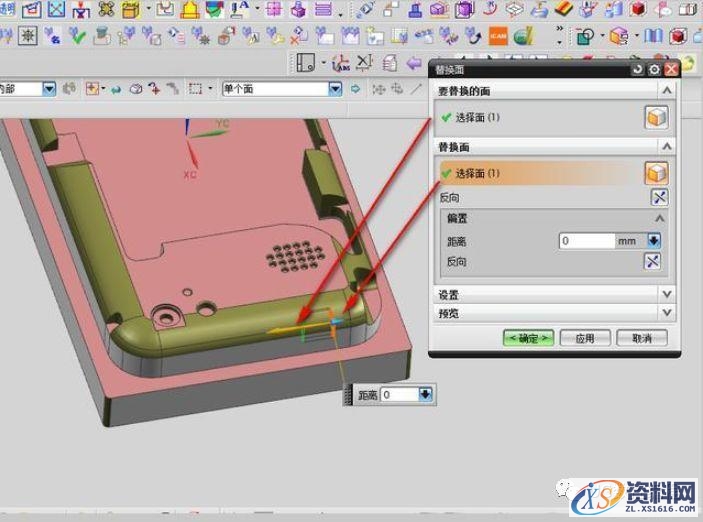Screen dimensions: 703x522
Task: Expand the 预览 section
Action: [x=666, y=313]
